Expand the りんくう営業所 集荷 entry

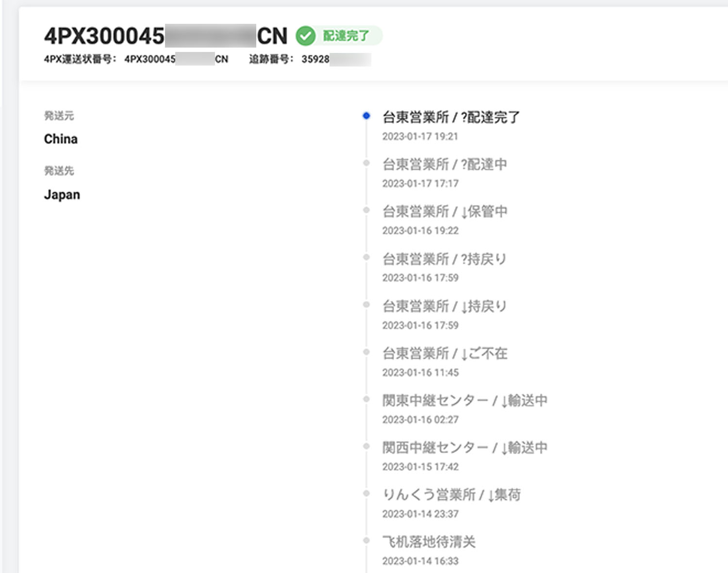pos(452,494)
